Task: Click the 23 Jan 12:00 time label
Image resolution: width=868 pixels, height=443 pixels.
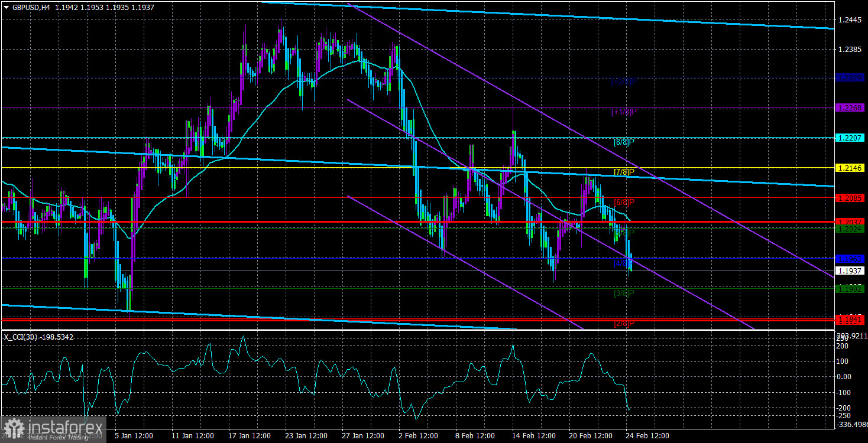Action: [305, 436]
